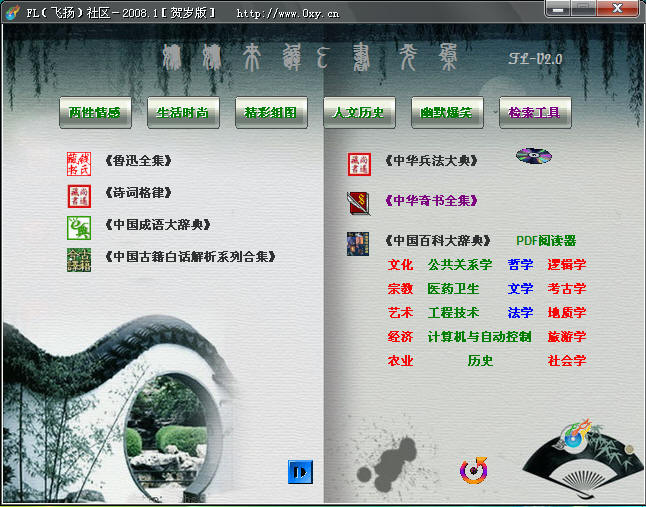Click the circular arrow icon at bottom
Viewport: 646px width, 507px height.
474,469
